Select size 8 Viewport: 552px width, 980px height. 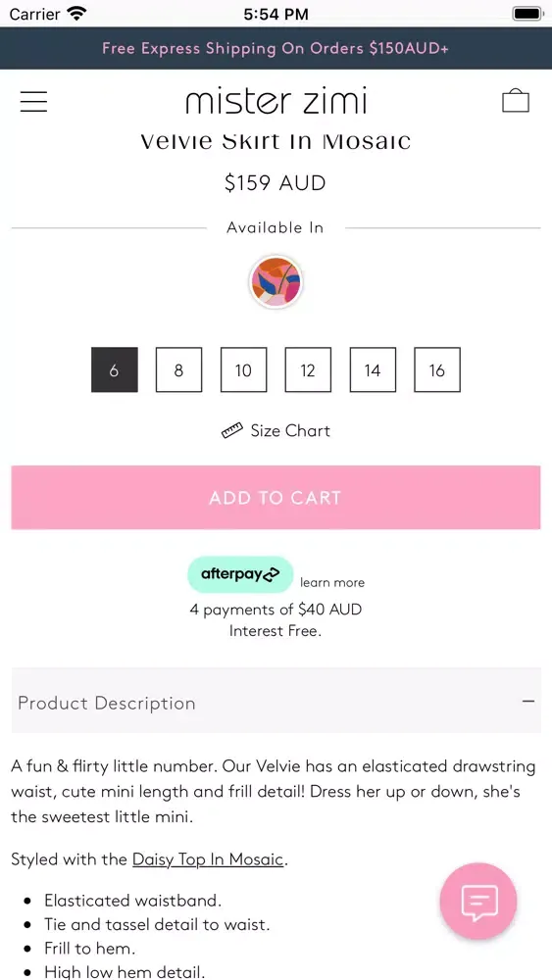click(x=178, y=370)
